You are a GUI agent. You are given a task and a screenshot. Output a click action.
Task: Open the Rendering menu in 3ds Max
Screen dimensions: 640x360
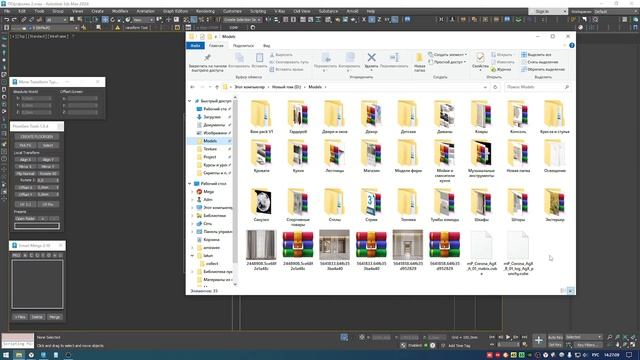tap(205, 11)
